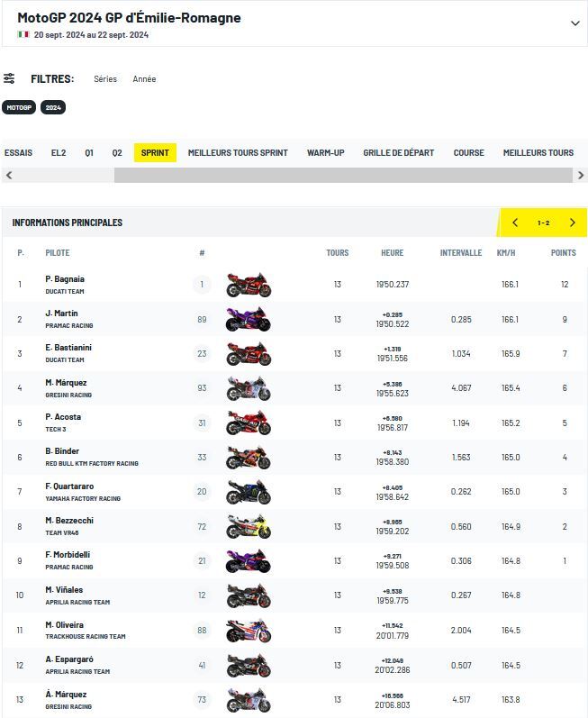Click M. Bezzecchi's VR46 bike image
The width and height of the screenshot is (588, 718).
point(248,526)
